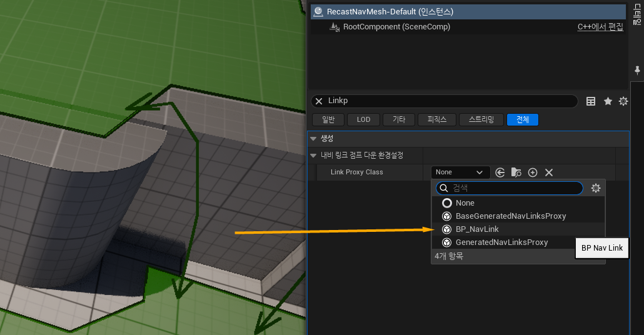Select the 스트리밍 filter tab
Viewport: 644px width, 335px height.
click(x=481, y=119)
